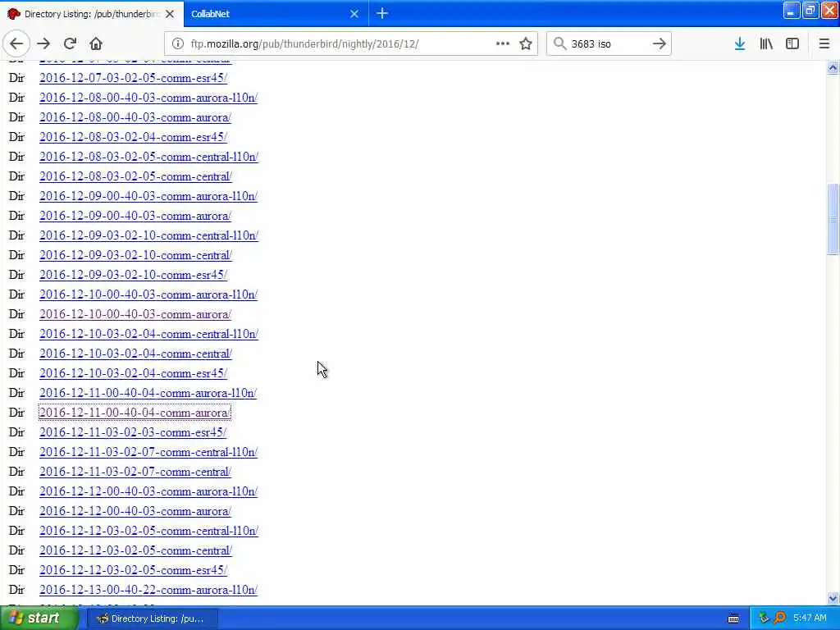Click the first system tray notification icon
Viewport: 840px width, 630px height.
coord(764,619)
